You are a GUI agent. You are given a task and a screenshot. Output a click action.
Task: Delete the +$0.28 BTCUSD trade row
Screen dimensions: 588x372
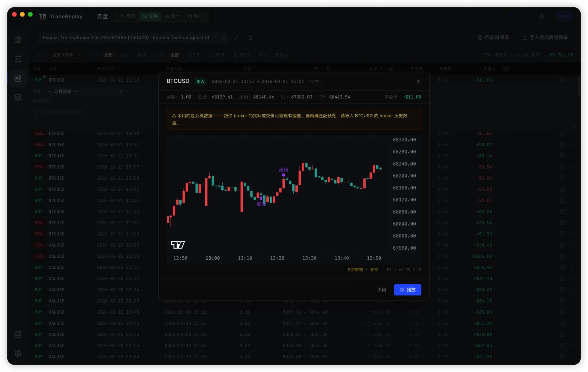click(572, 212)
